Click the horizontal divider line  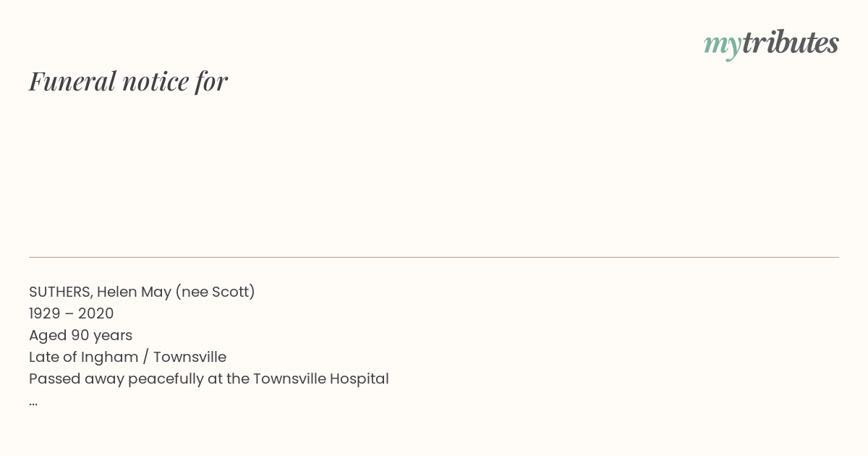coord(434,257)
